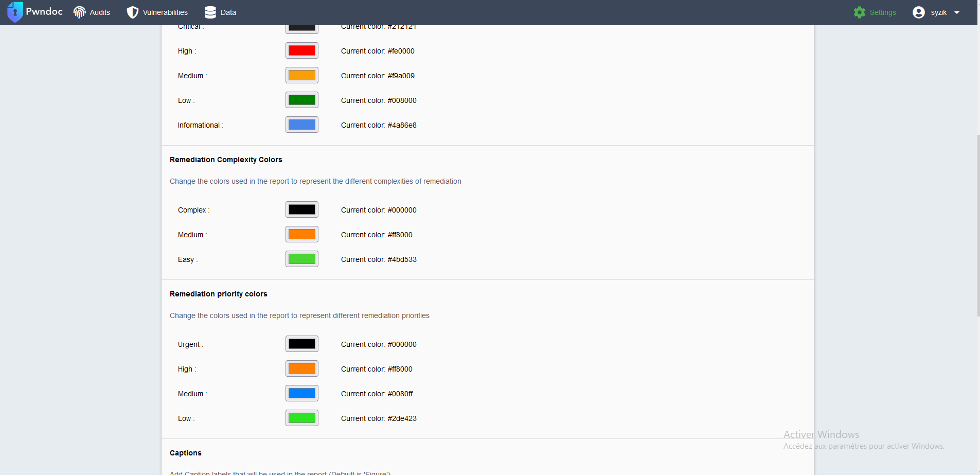
Task: Click 'Remediation Complexity Colors' heading
Action: (226, 160)
